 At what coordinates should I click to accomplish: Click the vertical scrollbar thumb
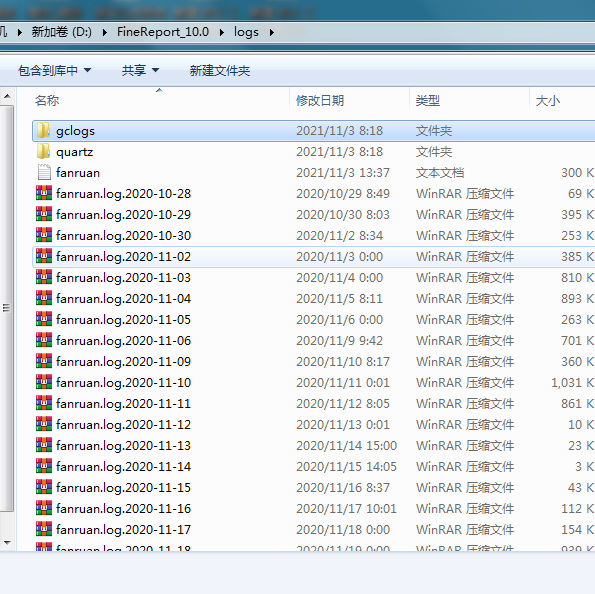click(x=7, y=309)
